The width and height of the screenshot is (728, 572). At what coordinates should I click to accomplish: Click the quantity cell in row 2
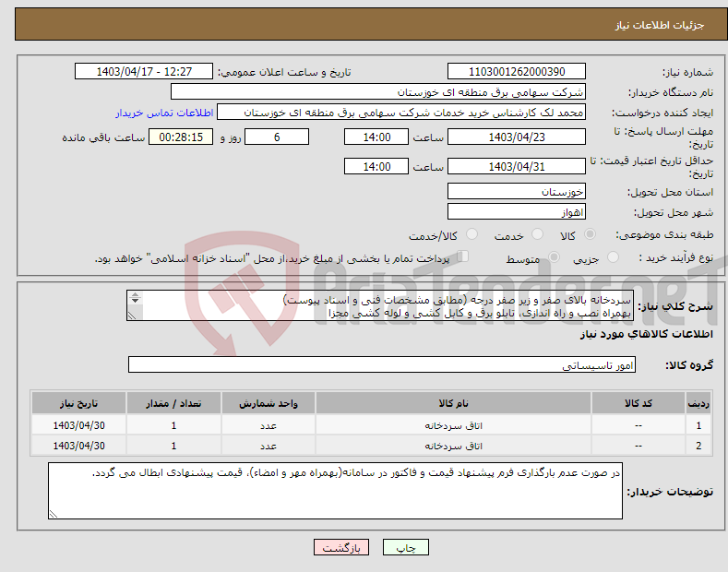click(x=173, y=446)
